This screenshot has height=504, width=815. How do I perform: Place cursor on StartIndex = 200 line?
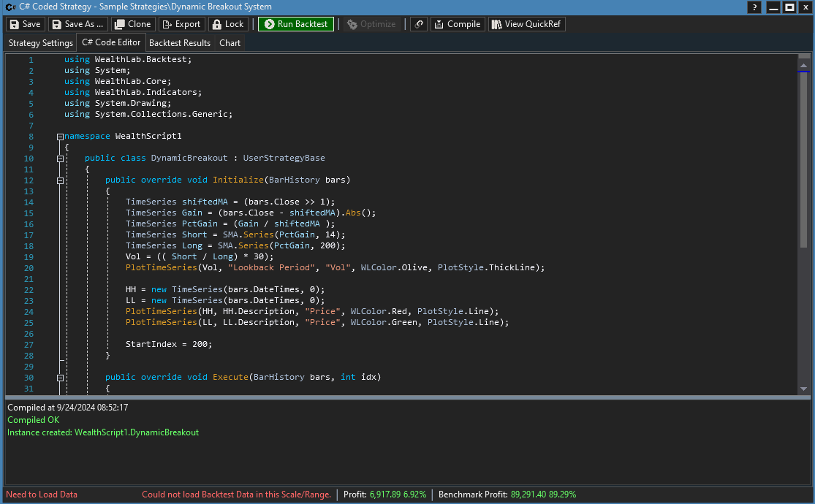click(169, 345)
